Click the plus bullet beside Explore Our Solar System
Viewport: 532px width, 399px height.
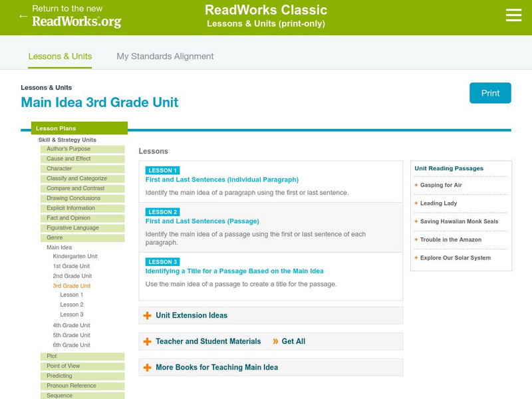[416, 258]
